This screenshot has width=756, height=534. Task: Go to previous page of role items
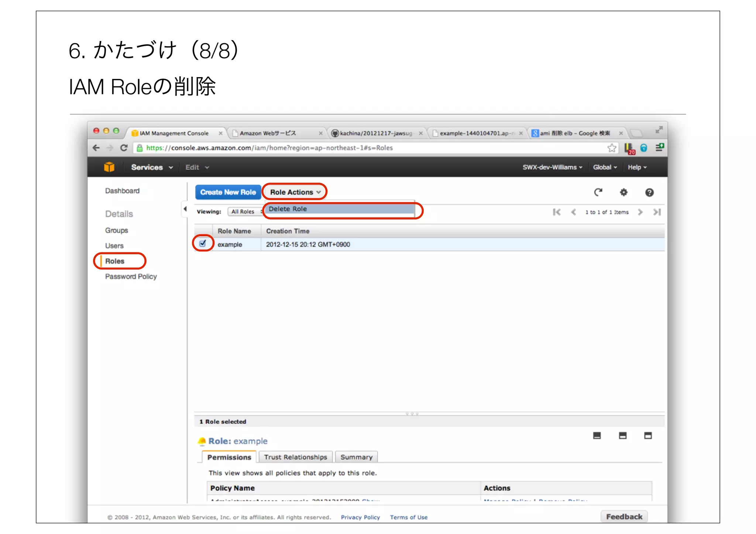(573, 212)
